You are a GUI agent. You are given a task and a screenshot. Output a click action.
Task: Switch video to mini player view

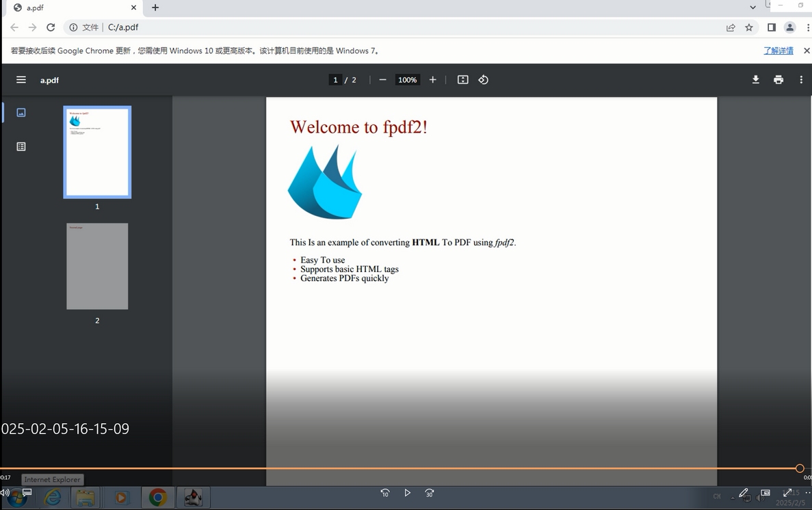pos(765,493)
